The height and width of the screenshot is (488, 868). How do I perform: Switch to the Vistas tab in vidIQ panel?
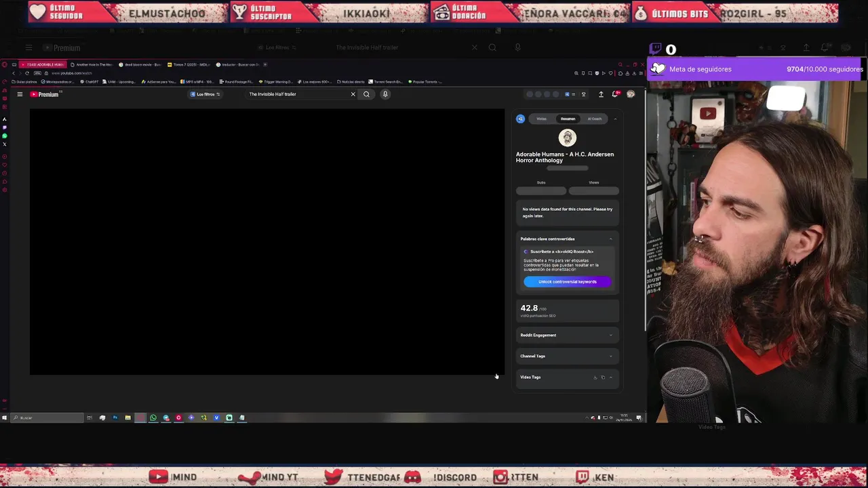tap(541, 119)
